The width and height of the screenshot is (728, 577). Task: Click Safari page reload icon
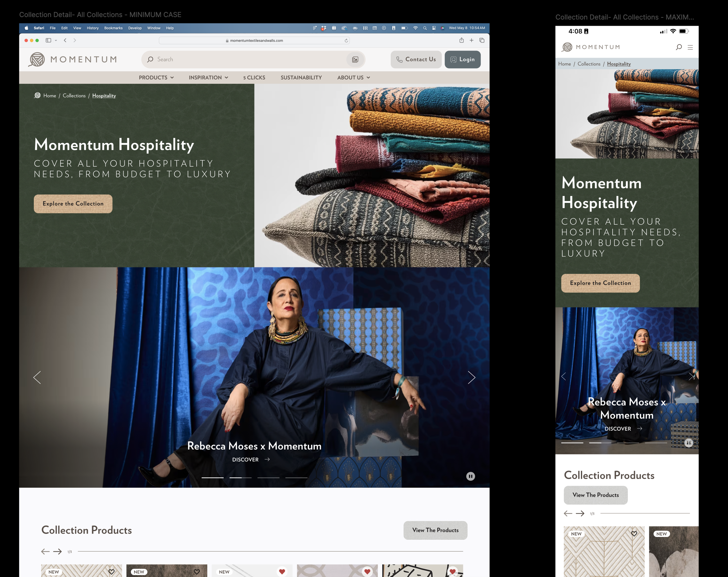(x=346, y=41)
